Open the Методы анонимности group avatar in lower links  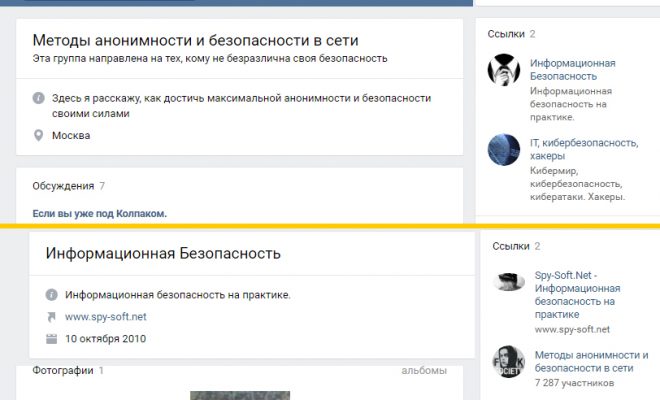pyautogui.click(x=508, y=362)
